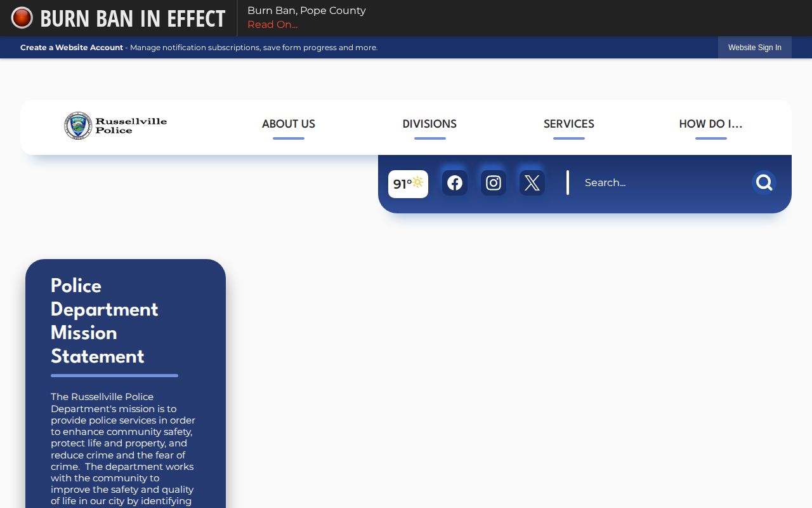812x508 pixels.
Task: Open the Services menu
Action: click(x=569, y=124)
